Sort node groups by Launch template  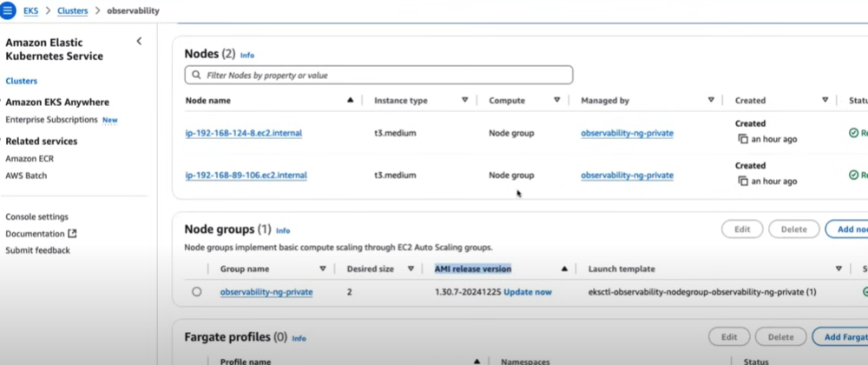(838, 269)
